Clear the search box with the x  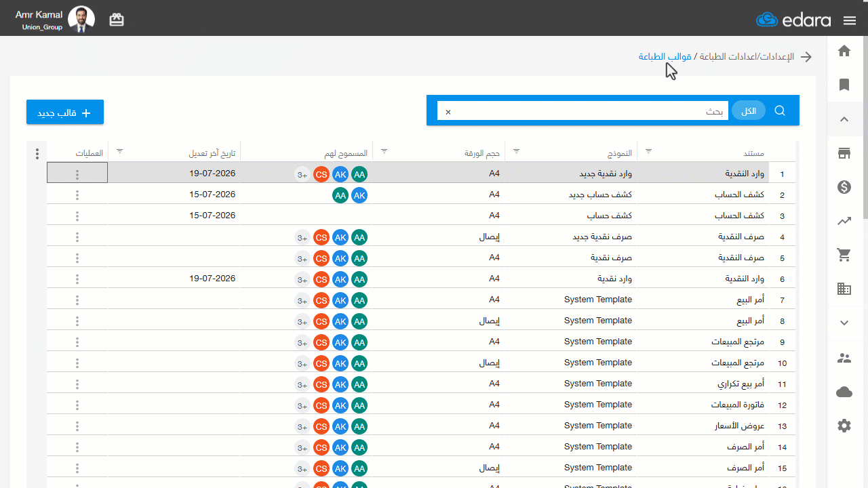pos(448,112)
